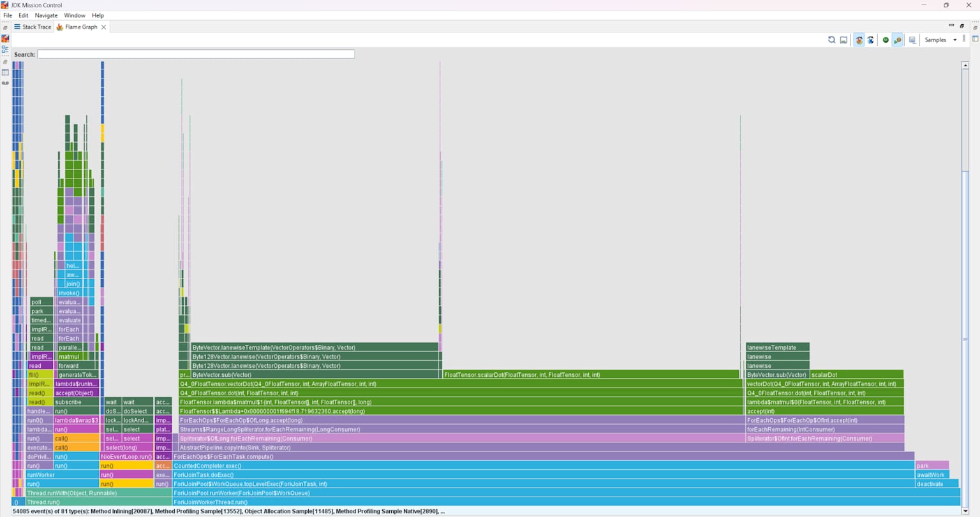Select the Thread.runWith(Object, Runnable) frame
980x517 pixels.
(x=98, y=493)
